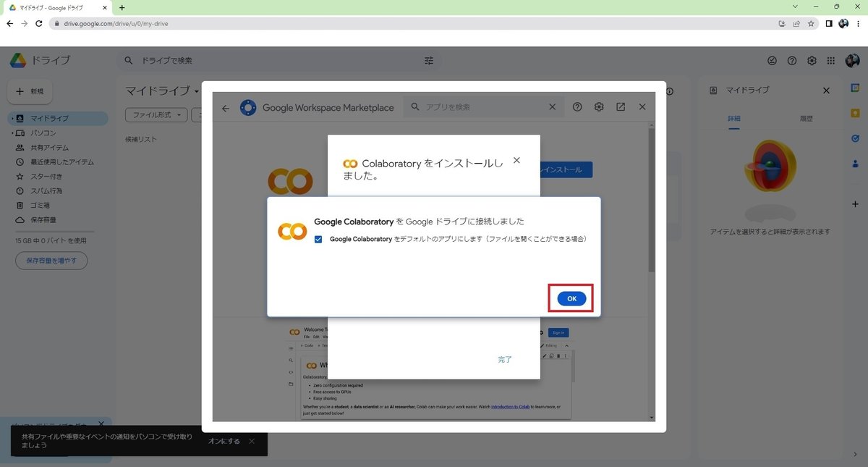Focus the Marketplace アプリを検索 search field
The image size is (868, 467).
484,107
